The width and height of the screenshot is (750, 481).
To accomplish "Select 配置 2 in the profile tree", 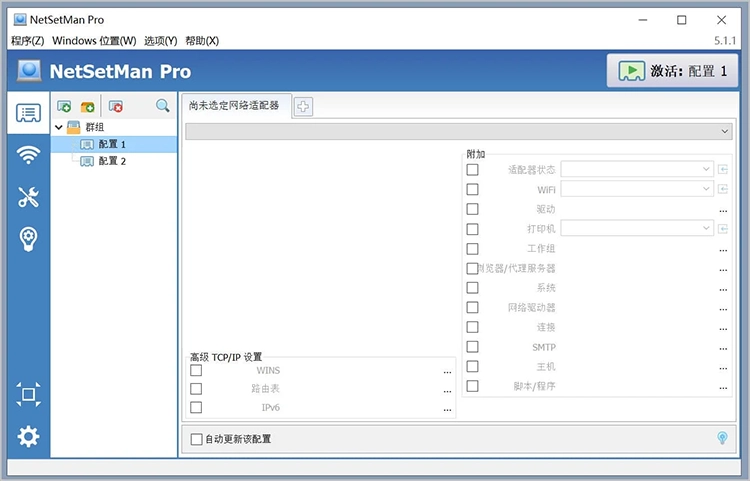I will tap(112, 161).
